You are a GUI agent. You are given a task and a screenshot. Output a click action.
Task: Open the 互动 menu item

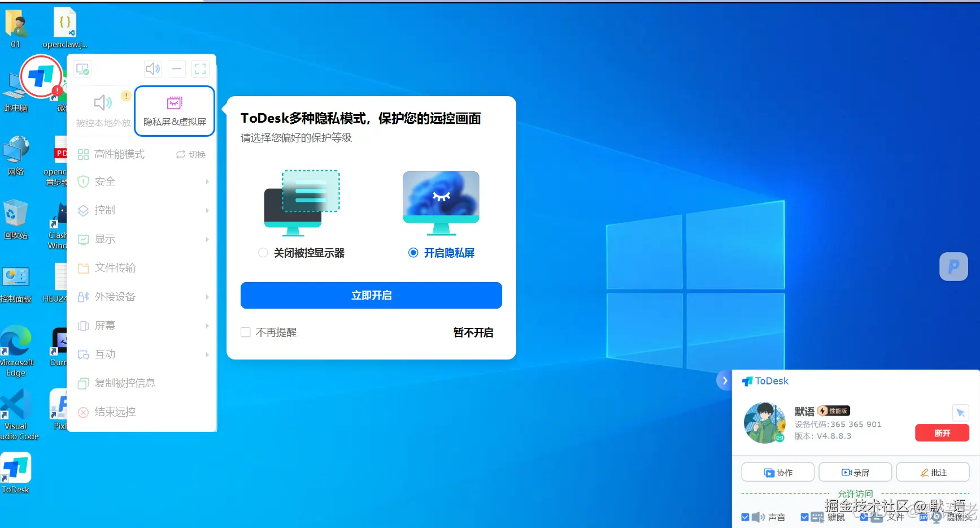click(x=142, y=354)
